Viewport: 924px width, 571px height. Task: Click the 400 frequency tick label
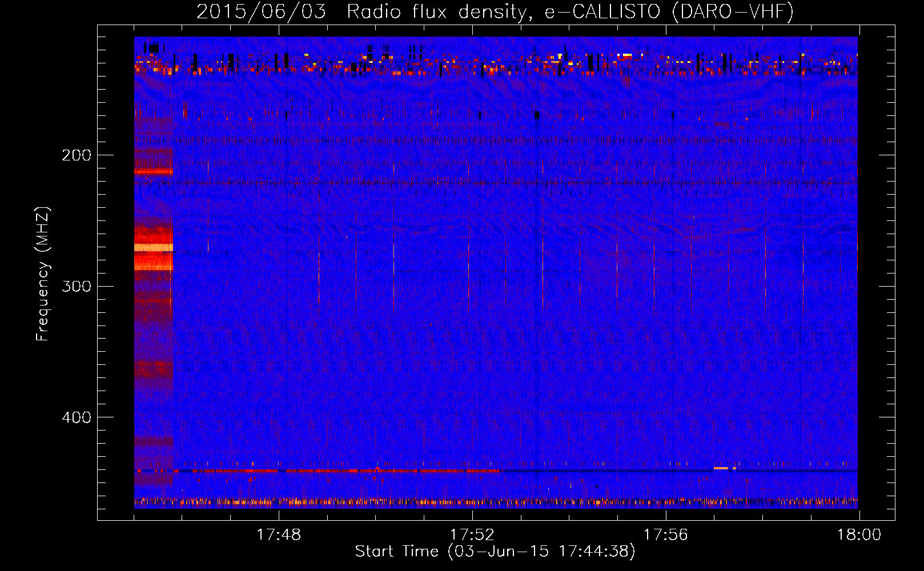pos(77,417)
